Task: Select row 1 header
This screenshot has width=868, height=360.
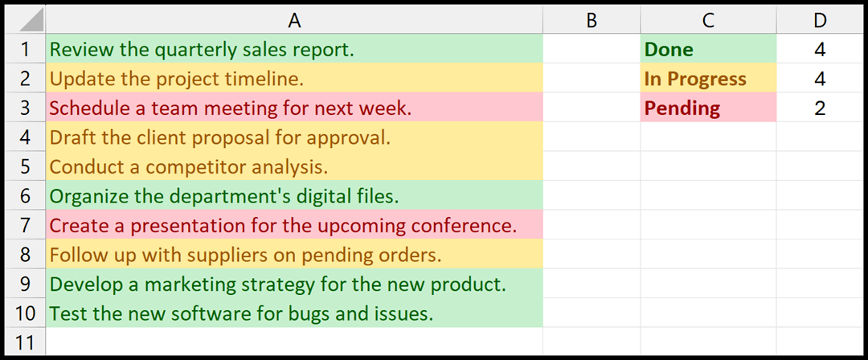Action: point(26,49)
